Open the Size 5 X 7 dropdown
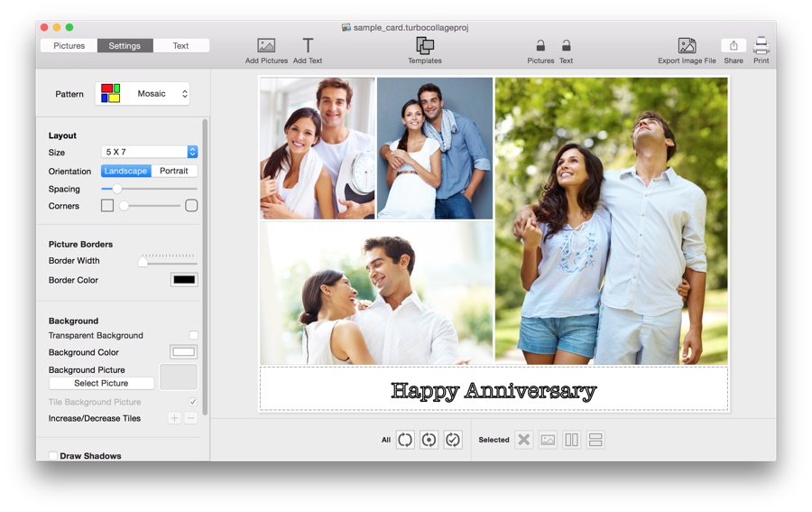The image size is (812, 512). tap(149, 152)
